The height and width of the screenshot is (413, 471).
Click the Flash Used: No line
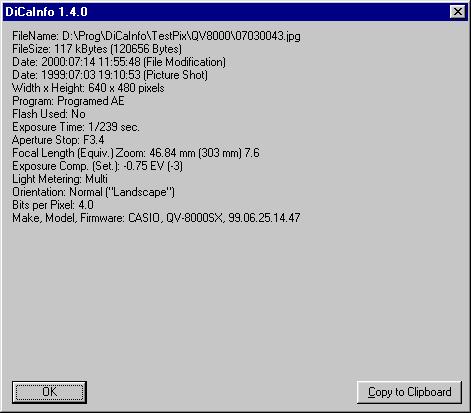coord(49,114)
